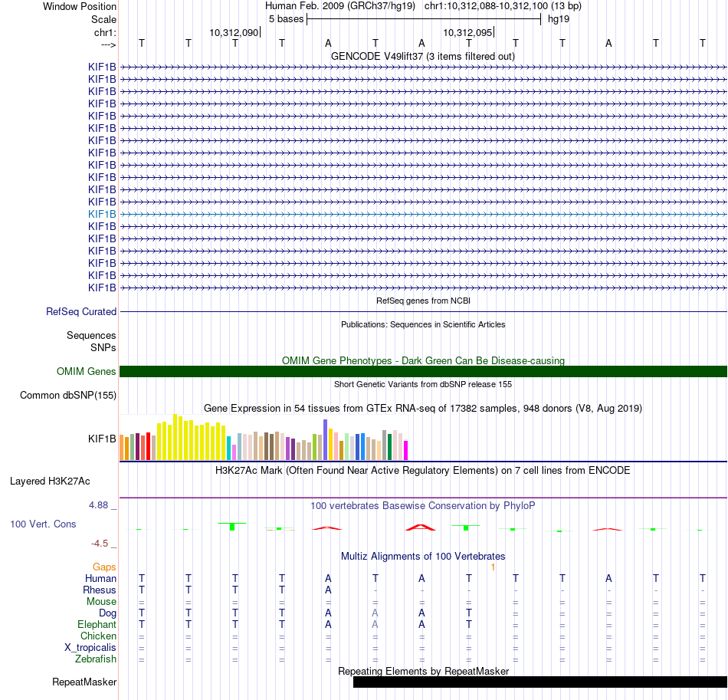Click the GENCODE V49lift37 track title
The width and height of the screenshot is (728, 700).
point(422,57)
